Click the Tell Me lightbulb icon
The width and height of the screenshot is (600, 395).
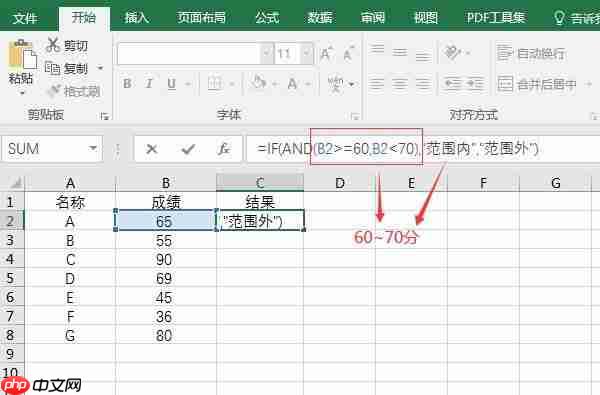559,18
